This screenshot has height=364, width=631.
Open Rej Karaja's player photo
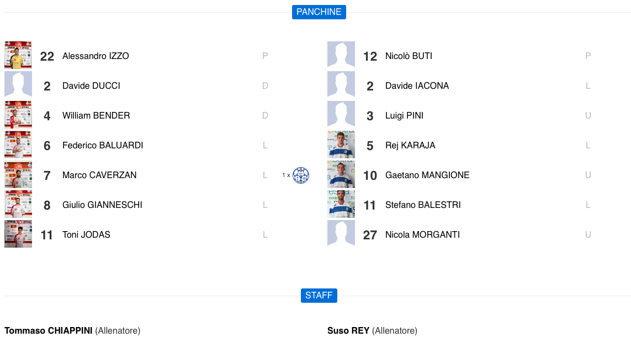click(341, 144)
